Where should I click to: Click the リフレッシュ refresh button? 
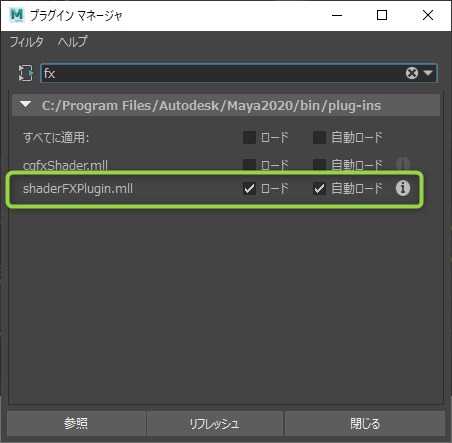215,423
